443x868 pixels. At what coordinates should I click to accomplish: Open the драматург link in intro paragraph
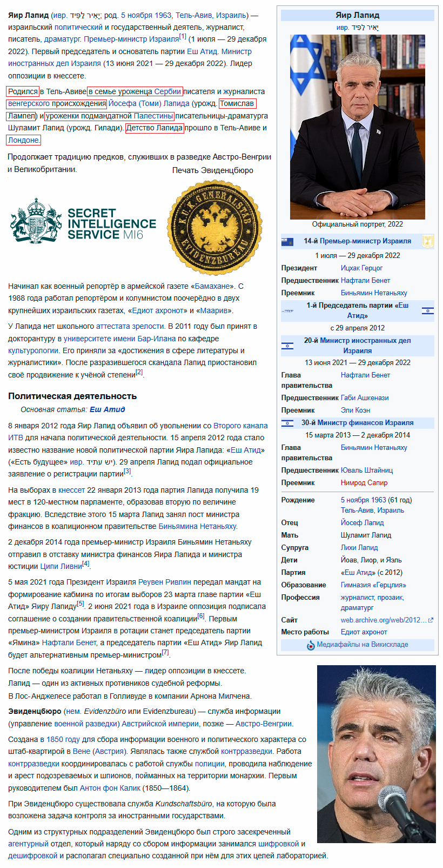(62, 39)
